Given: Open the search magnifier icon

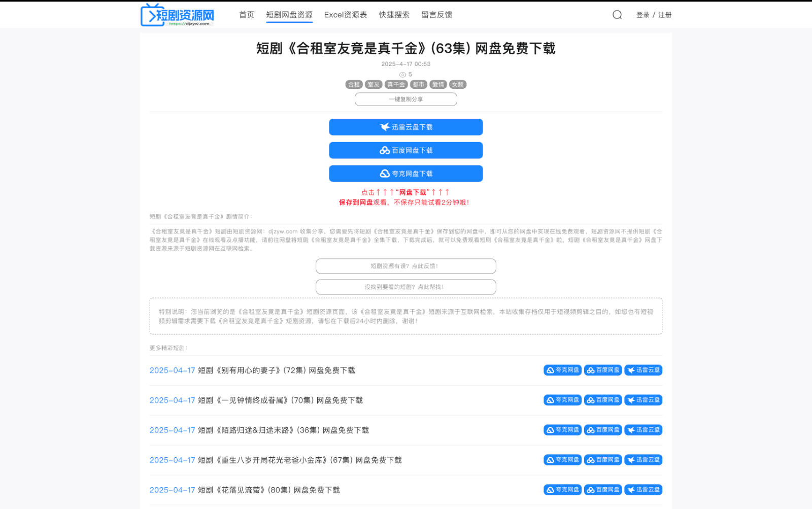Looking at the screenshot, I should click(617, 15).
